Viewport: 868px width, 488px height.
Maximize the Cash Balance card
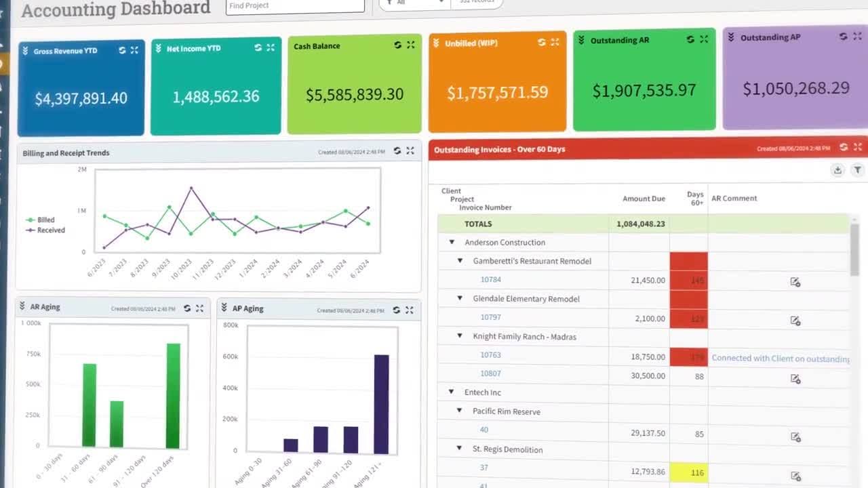pos(410,45)
